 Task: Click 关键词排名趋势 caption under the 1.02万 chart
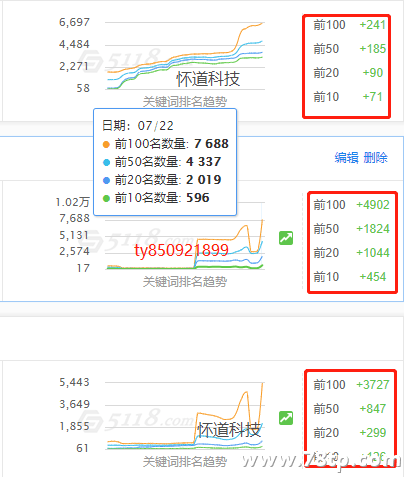(185, 282)
